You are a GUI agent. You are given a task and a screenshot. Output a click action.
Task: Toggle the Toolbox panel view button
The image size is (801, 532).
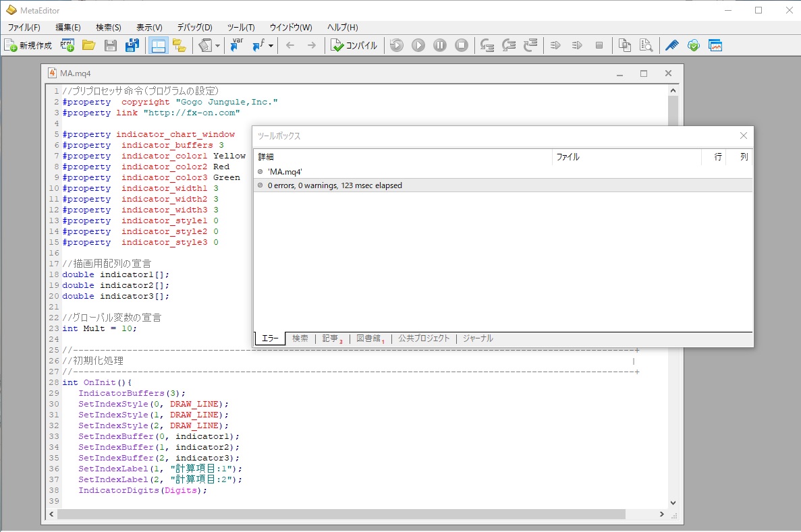158,45
